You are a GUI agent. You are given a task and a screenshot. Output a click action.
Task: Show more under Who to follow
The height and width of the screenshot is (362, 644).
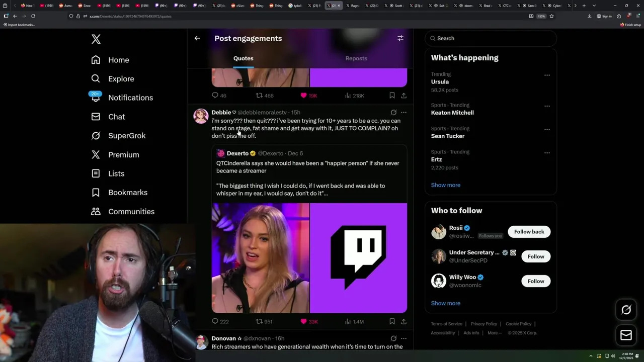pyautogui.click(x=445, y=303)
